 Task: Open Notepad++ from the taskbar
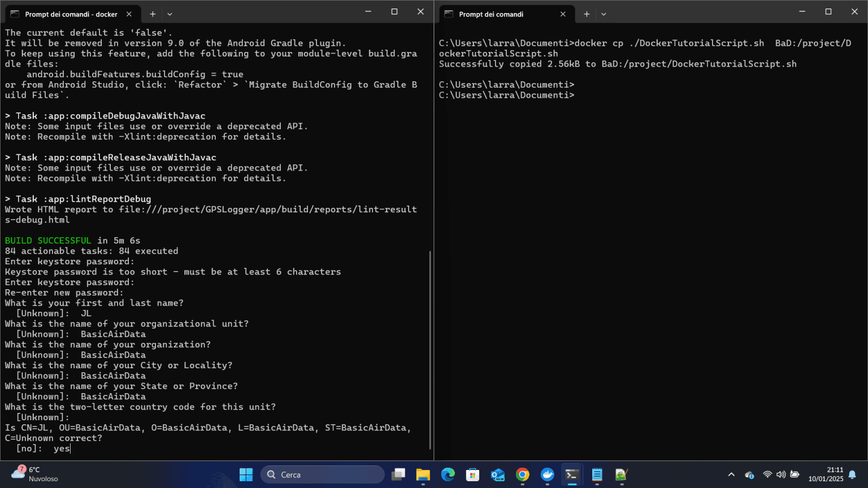(622, 474)
